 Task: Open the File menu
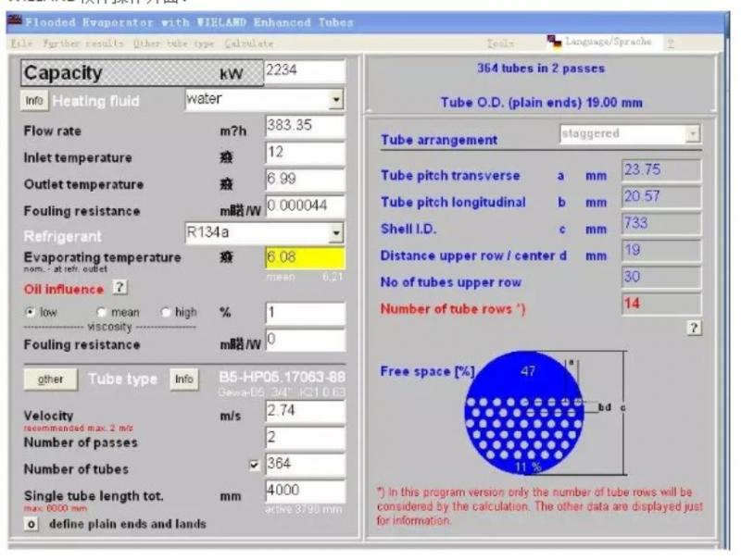pos(21,44)
